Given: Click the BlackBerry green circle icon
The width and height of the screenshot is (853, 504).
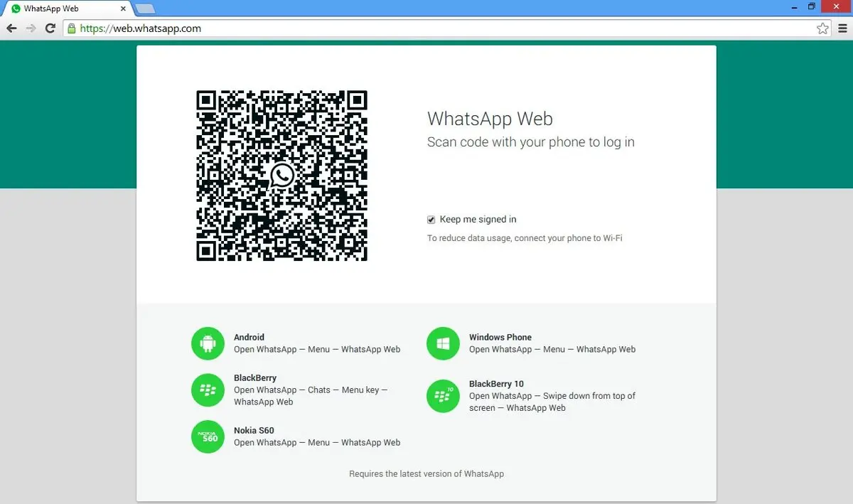Looking at the screenshot, I should click(208, 390).
